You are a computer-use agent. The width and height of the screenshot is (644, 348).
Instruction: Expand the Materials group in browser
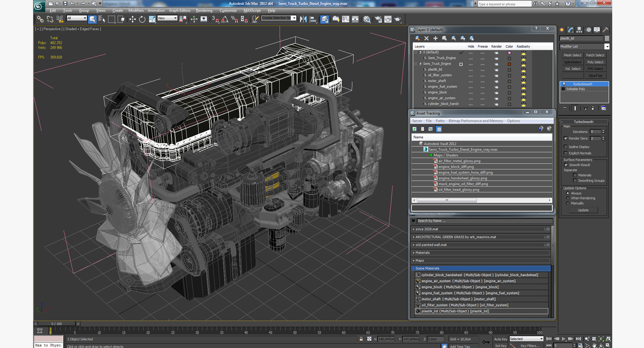point(481,253)
